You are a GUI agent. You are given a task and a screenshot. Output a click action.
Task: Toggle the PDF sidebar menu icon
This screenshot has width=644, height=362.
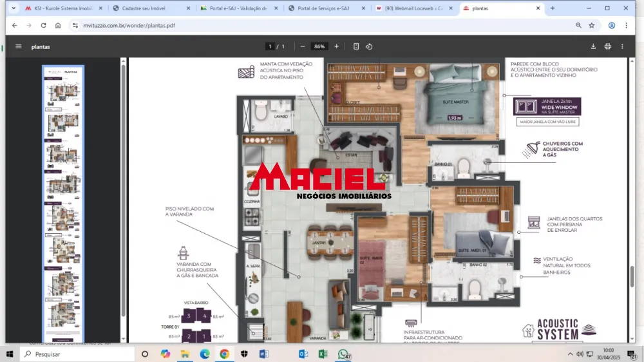point(19,46)
